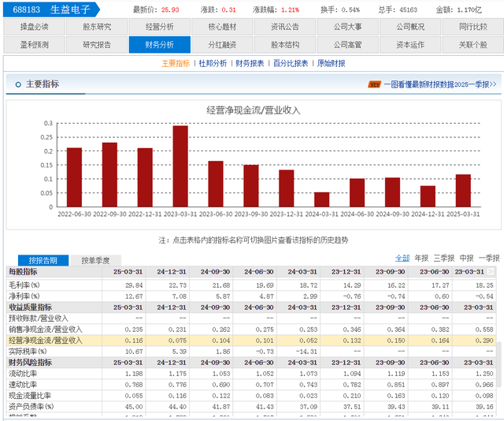Click the tallest chart bar for 2023-03-31
Screen dimensions: 504x421
180,166
